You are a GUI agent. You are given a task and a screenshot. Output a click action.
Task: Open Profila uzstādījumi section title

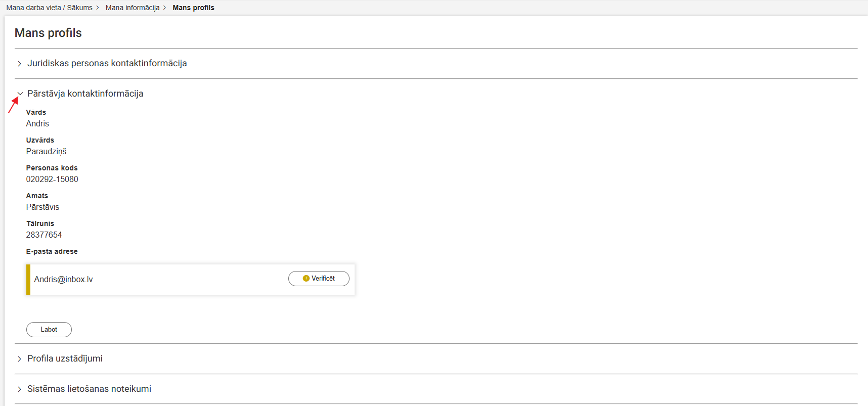point(65,358)
